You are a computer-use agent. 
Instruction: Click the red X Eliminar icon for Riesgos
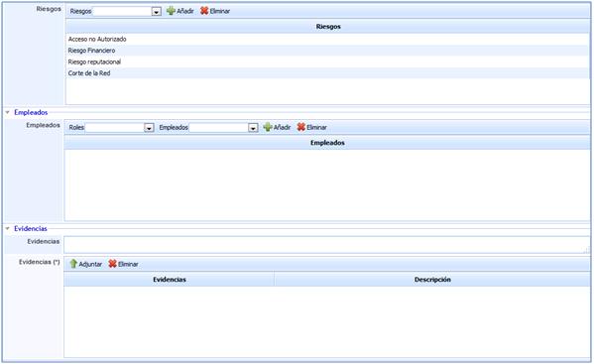coord(204,11)
